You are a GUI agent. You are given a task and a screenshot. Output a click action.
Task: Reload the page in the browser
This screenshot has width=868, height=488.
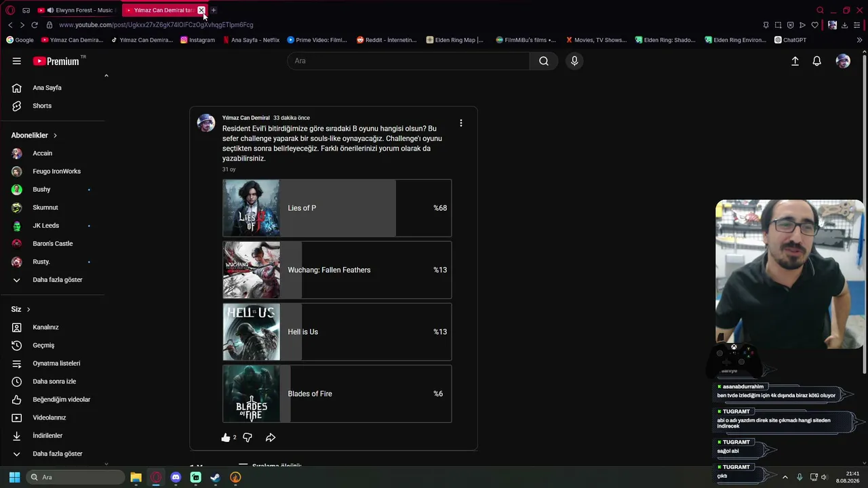(x=35, y=25)
